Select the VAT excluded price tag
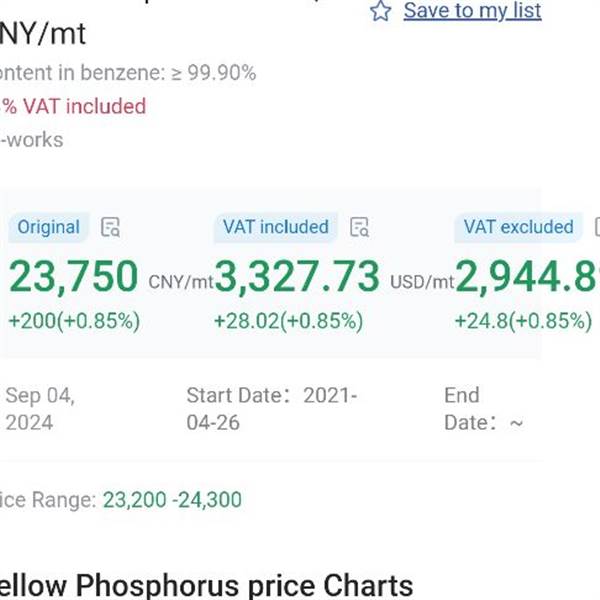 pyautogui.click(x=518, y=227)
